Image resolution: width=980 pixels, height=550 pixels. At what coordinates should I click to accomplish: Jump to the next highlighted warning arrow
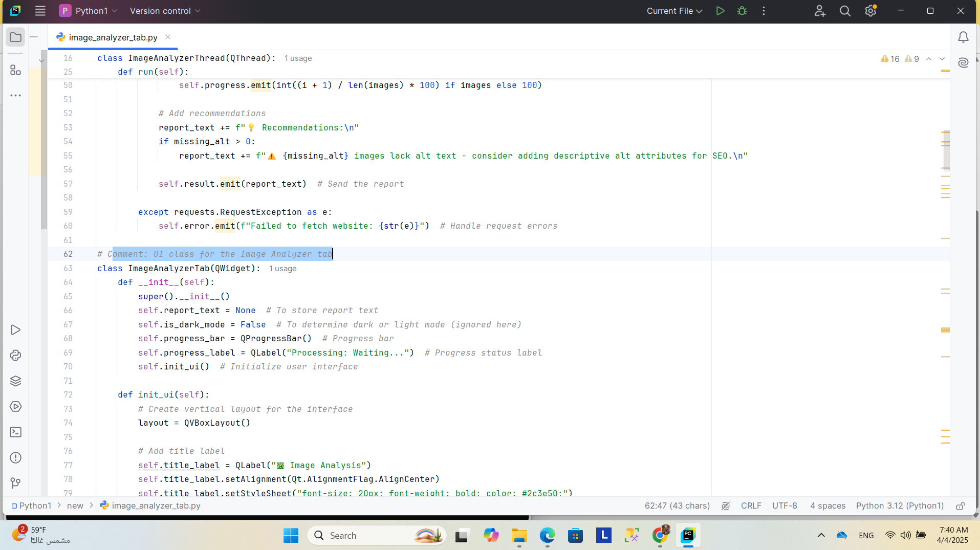942,59
